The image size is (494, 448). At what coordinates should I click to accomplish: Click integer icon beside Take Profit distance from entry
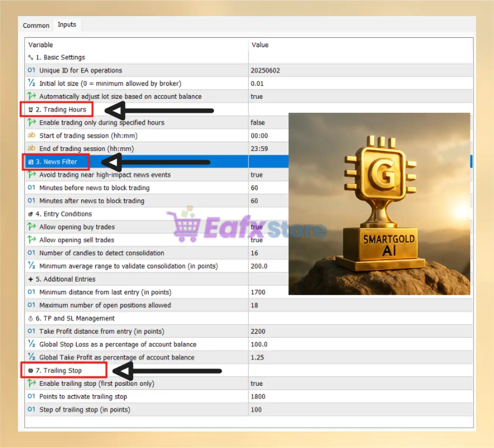[x=31, y=331]
